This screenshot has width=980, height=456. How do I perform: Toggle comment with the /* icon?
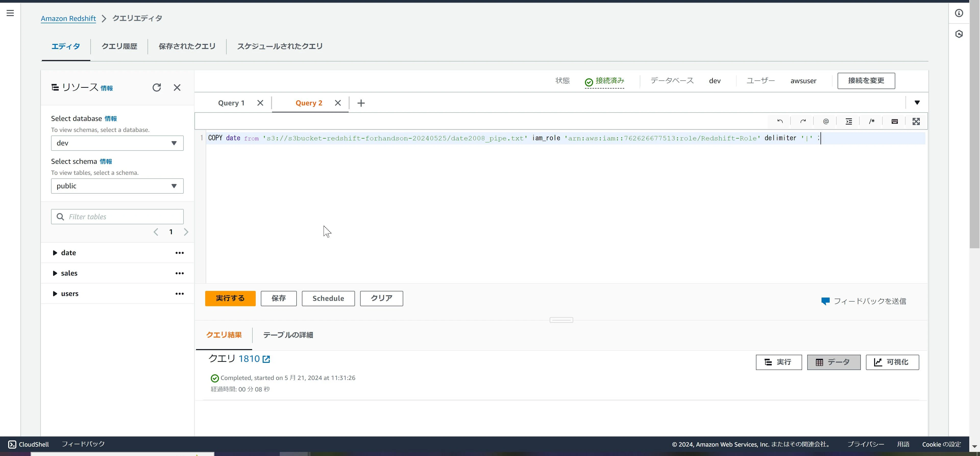point(872,121)
